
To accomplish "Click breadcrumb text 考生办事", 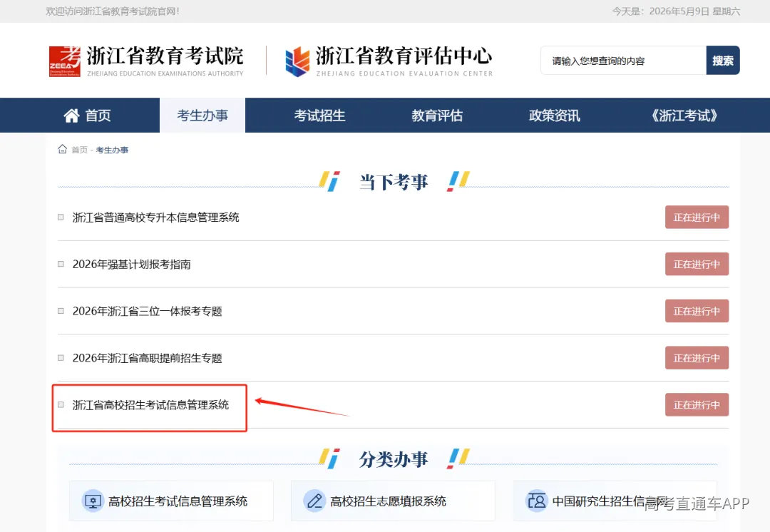I will pyautogui.click(x=112, y=150).
